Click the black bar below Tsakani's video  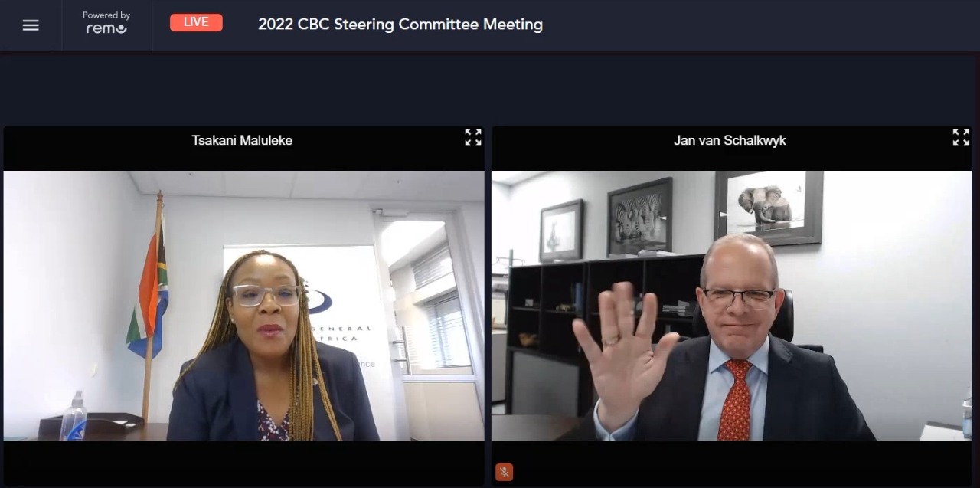coord(243,463)
